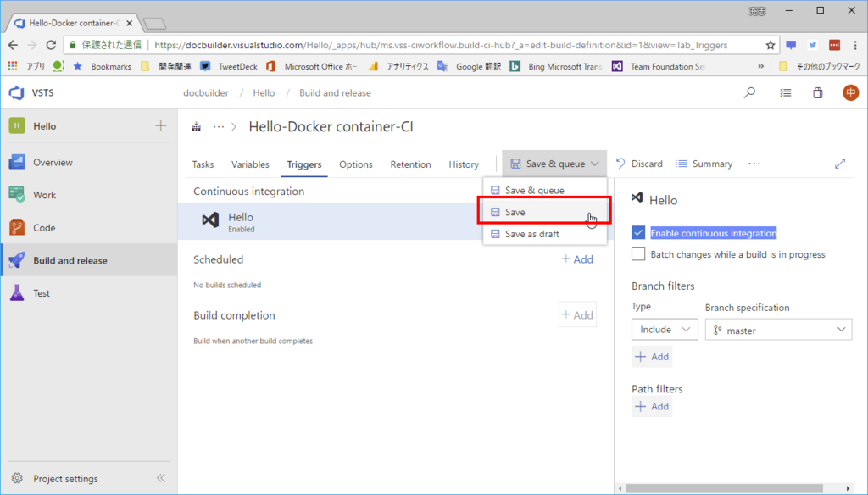Click the horizontal scrollbar in right panel
868x495 pixels.
click(x=724, y=488)
